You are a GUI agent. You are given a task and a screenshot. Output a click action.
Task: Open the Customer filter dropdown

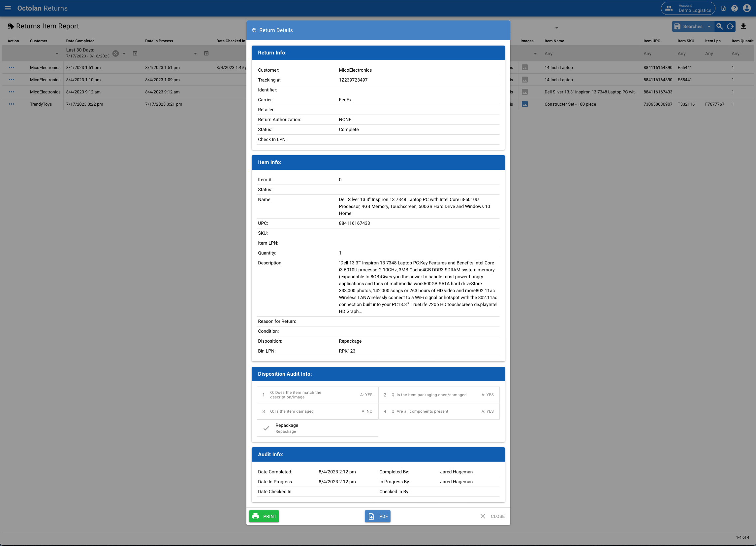(56, 53)
